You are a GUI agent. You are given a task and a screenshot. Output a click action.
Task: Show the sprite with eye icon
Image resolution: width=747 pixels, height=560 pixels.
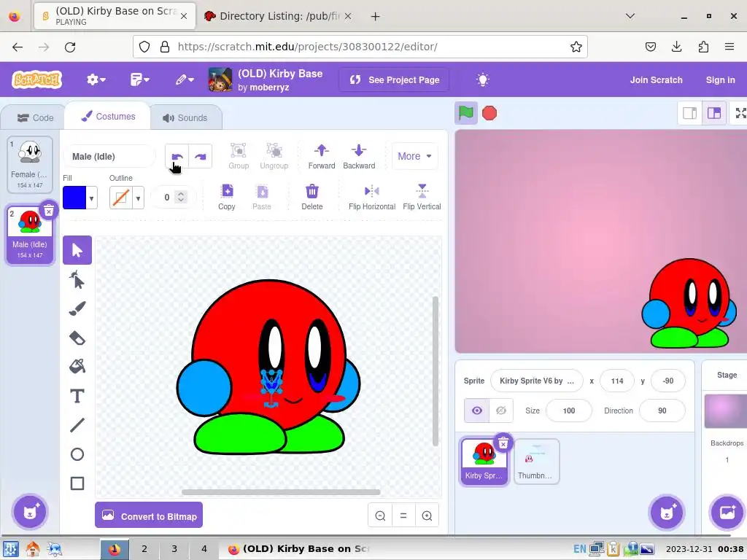[x=477, y=411]
